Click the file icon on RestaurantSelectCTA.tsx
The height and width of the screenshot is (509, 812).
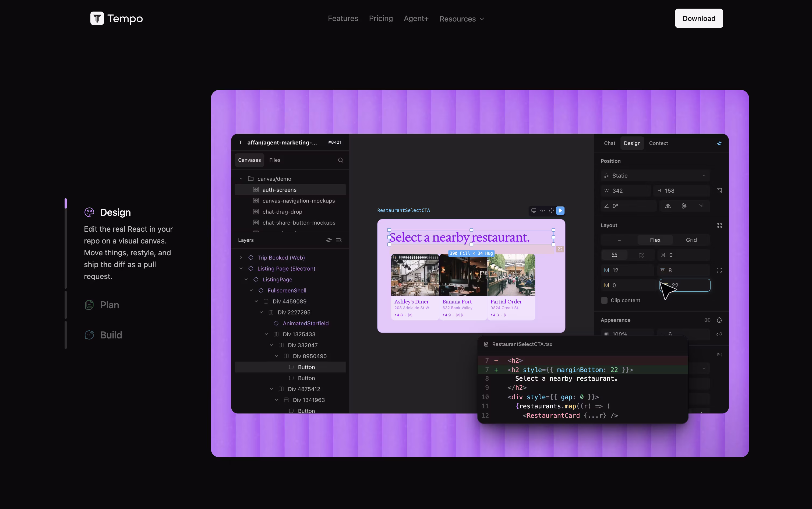[x=486, y=344]
